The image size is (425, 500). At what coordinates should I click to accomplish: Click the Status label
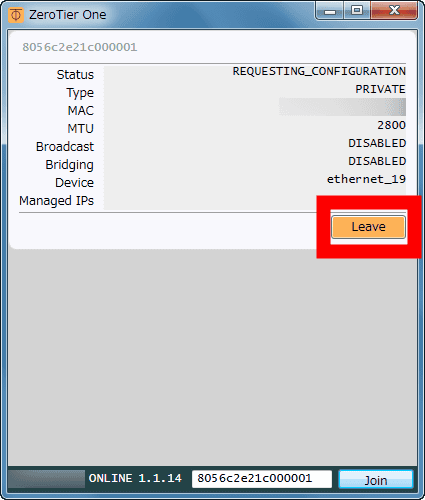(x=75, y=75)
